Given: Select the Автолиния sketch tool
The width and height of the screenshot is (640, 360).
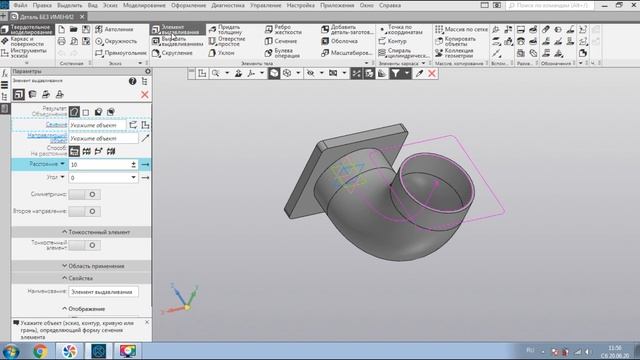Looking at the screenshot, I should pos(114,29).
